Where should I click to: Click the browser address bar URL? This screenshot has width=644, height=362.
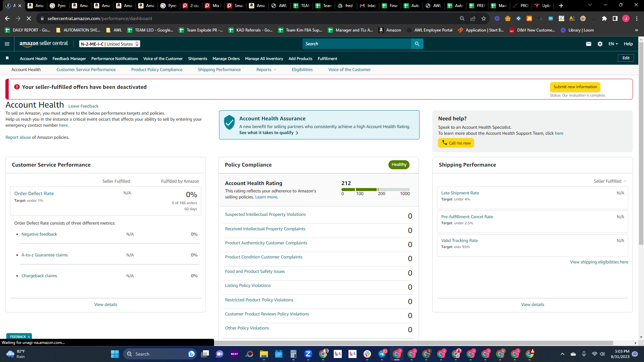point(100,18)
